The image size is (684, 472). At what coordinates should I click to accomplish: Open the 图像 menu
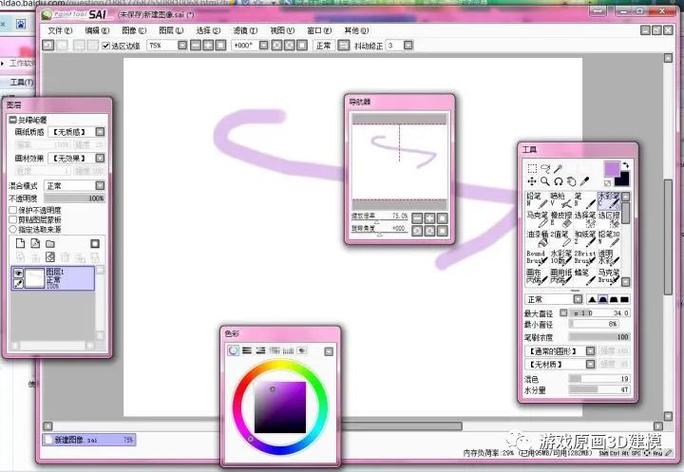pos(134,31)
